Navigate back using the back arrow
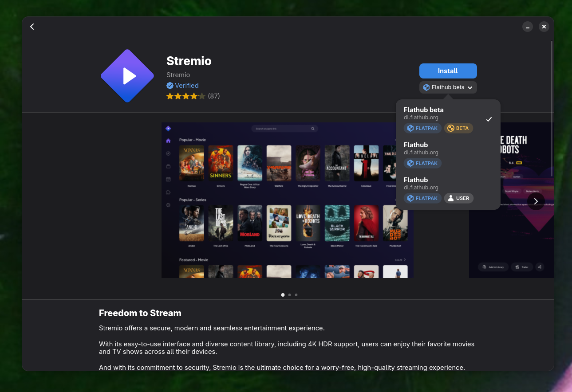The image size is (572, 392). [32, 27]
